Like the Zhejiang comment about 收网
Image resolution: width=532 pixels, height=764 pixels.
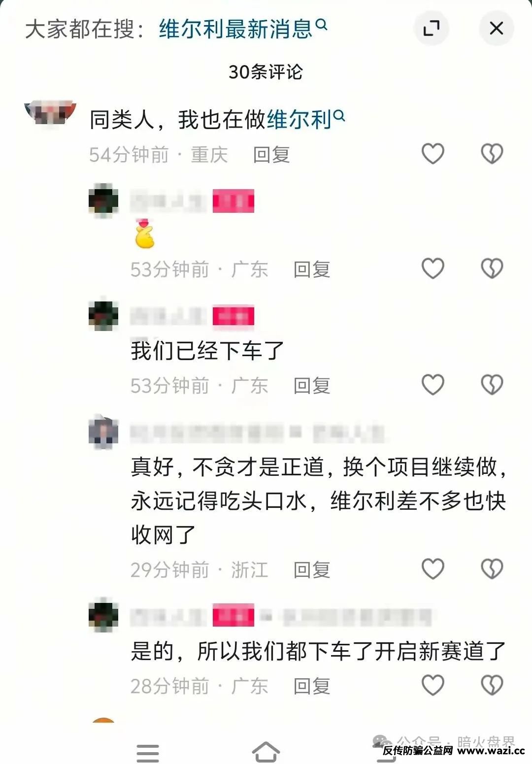point(433,569)
